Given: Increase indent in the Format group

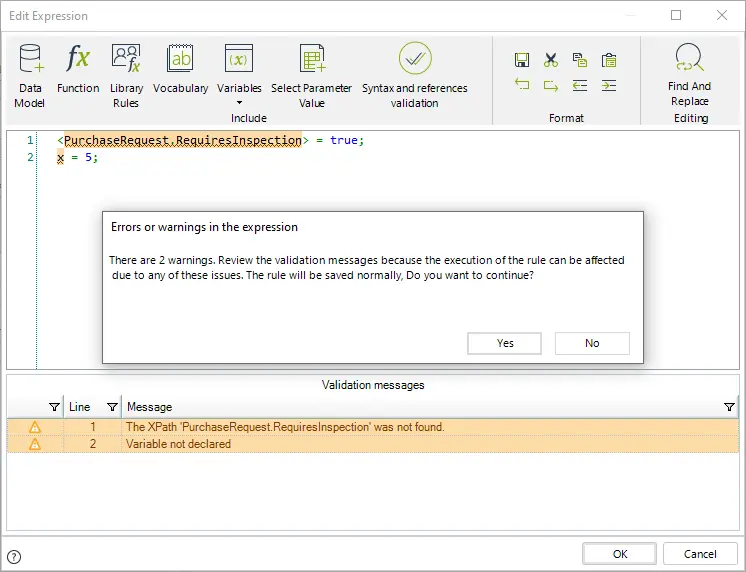Looking at the screenshot, I should tap(609, 86).
